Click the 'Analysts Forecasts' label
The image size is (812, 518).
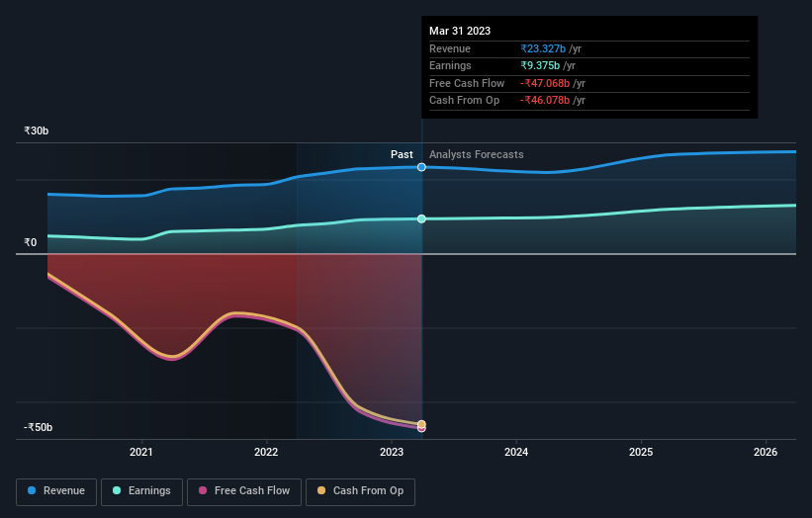tap(477, 155)
